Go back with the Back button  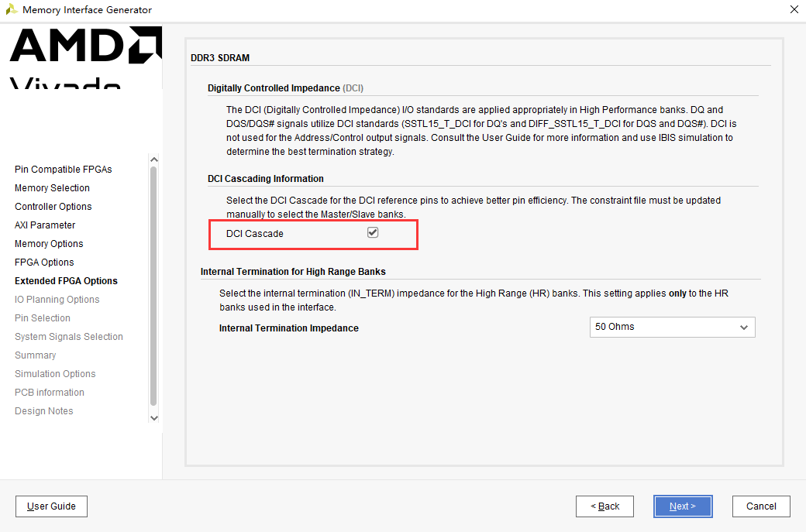[604, 506]
